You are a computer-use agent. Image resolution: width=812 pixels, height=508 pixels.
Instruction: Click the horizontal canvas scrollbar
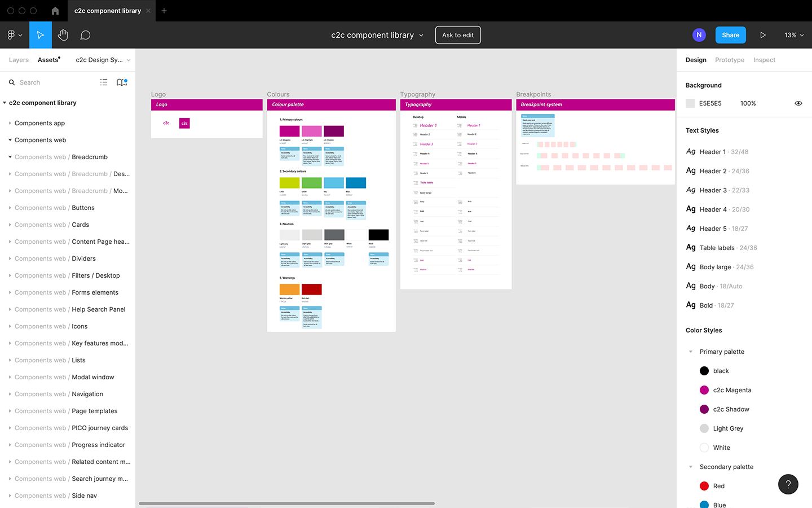click(x=286, y=503)
